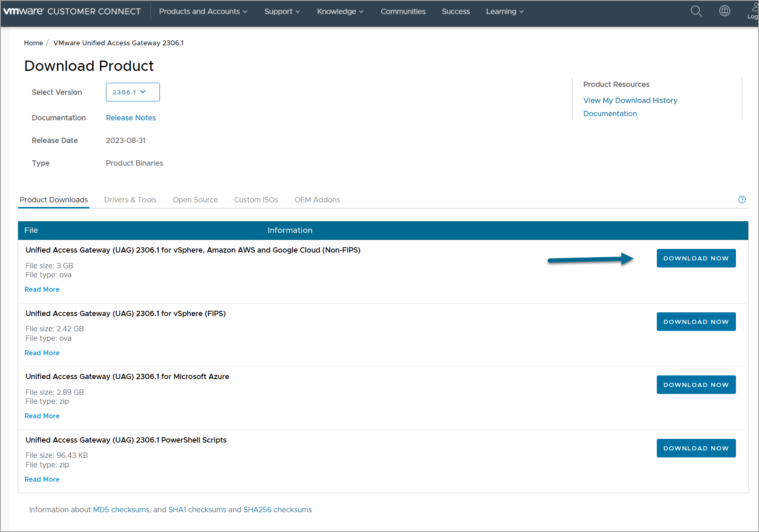
Task: Click the VMware Customer Connect logo
Action: [72, 12]
